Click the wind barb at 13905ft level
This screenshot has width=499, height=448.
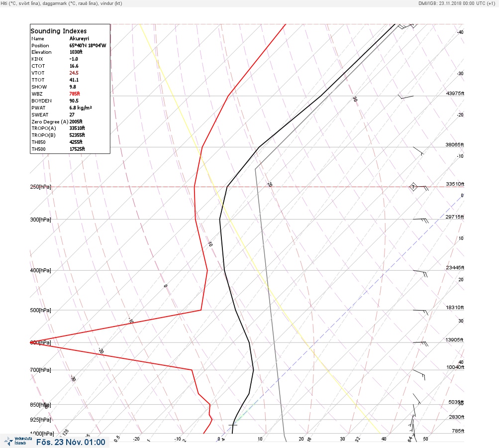pos(421,343)
